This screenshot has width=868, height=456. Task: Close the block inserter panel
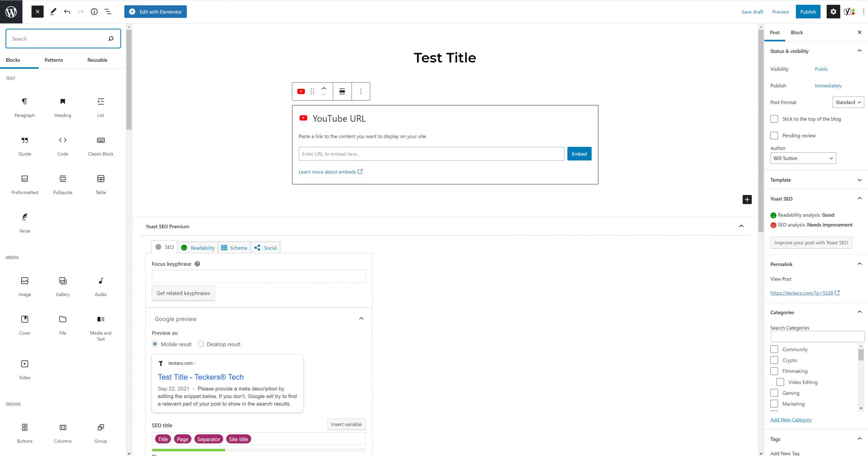[x=38, y=12]
